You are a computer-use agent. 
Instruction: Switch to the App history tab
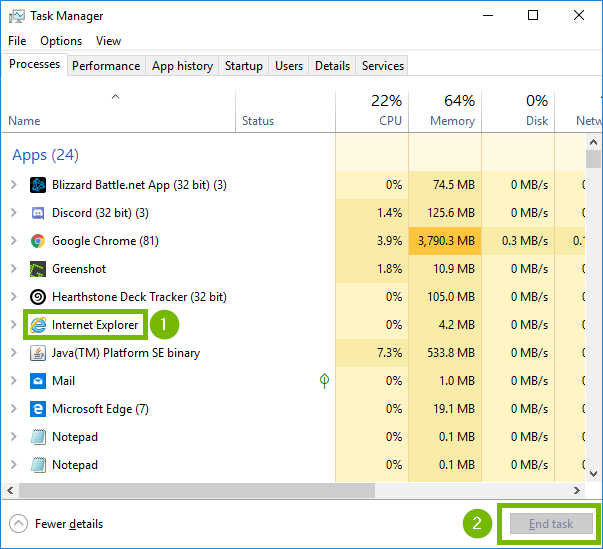tap(182, 66)
